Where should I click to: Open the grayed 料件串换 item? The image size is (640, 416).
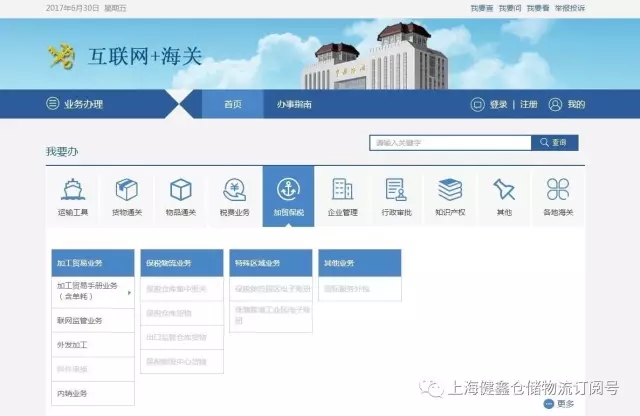point(93,369)
